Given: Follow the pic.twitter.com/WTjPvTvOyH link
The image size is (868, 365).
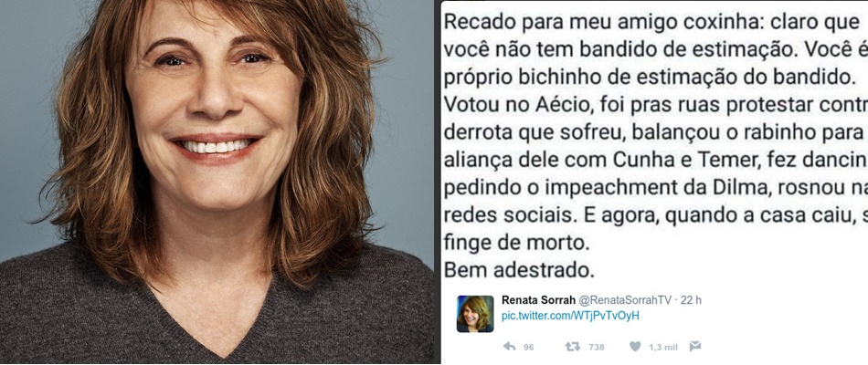Looking at the screenshot, I should 570,316.
